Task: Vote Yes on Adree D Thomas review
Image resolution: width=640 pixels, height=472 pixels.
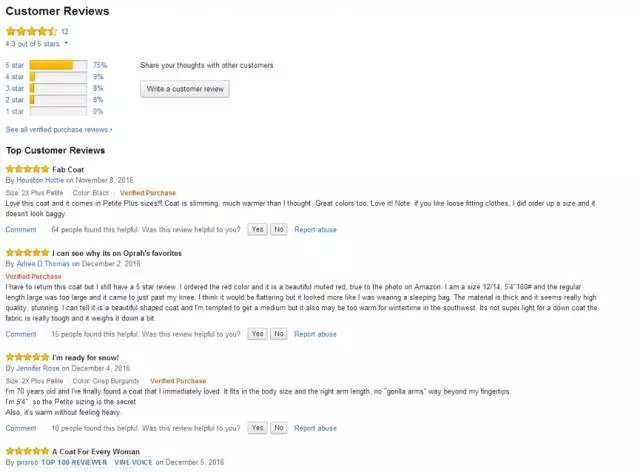Action: [257, 333]
